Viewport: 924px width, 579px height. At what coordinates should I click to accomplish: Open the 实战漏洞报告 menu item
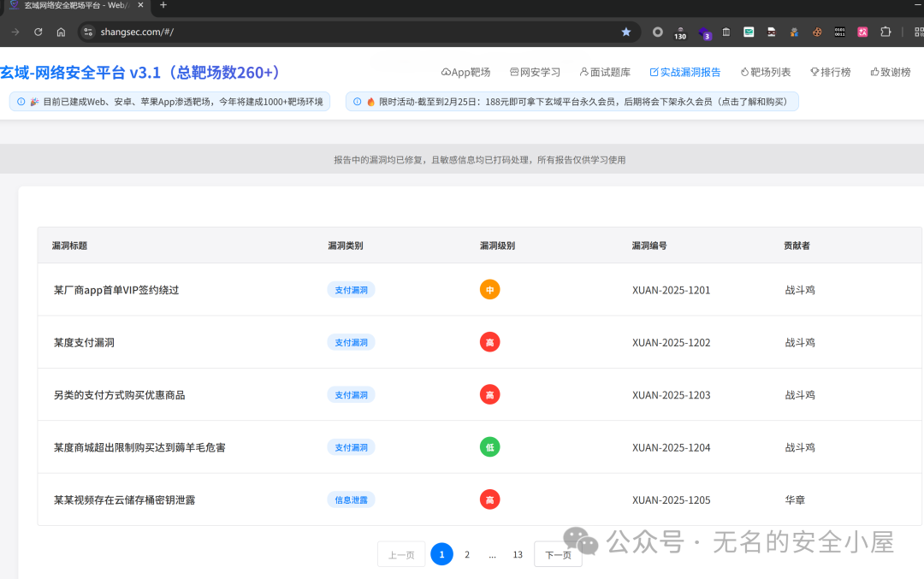point(685,72)
